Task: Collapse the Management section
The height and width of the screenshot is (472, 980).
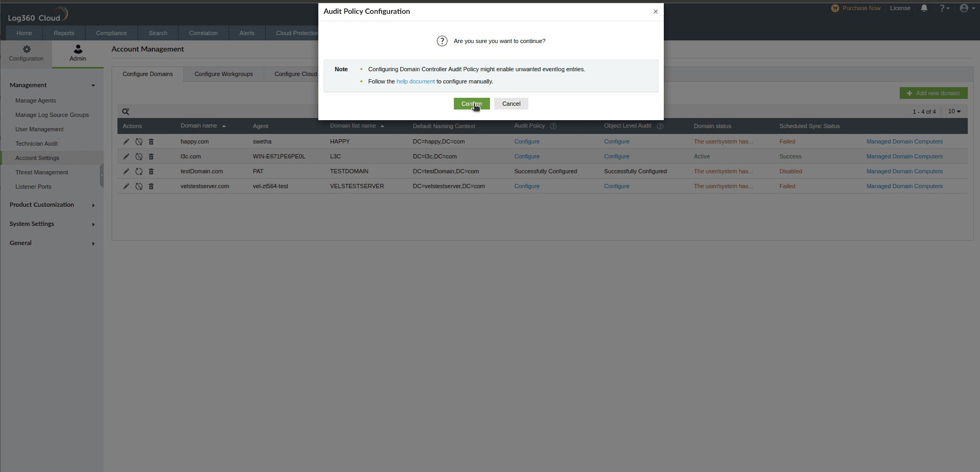Action: click(52, 85)
